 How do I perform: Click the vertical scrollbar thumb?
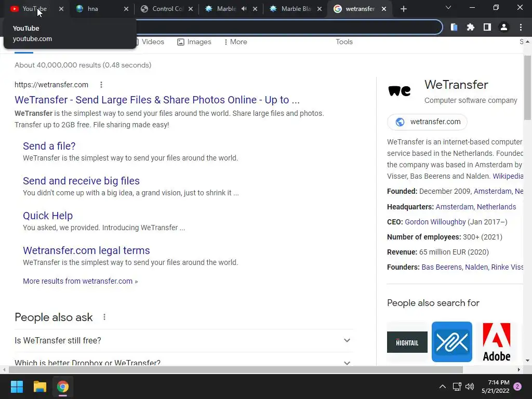coord(528,87)
